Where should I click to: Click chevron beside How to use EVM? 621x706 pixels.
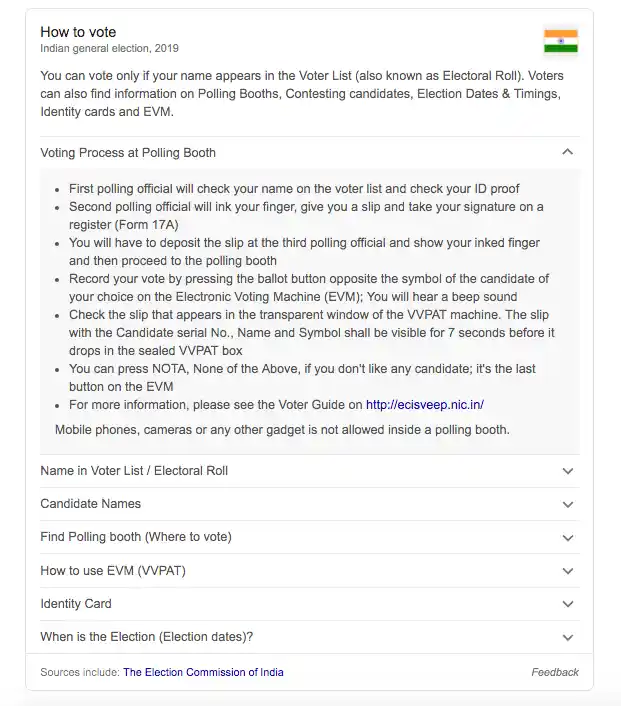coord(568,571)
